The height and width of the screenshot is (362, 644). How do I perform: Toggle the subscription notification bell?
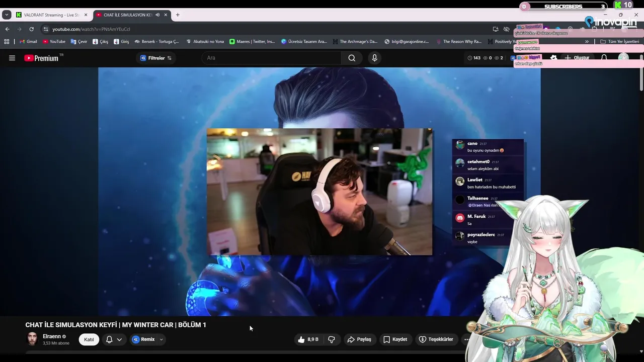[x=109, y=339]
